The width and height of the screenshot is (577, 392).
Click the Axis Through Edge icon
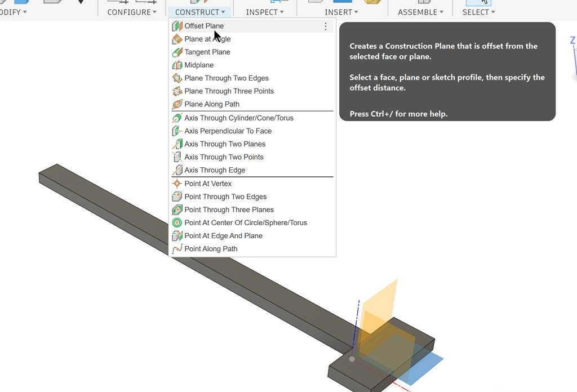pyautogui.click(x=177, y=170)
